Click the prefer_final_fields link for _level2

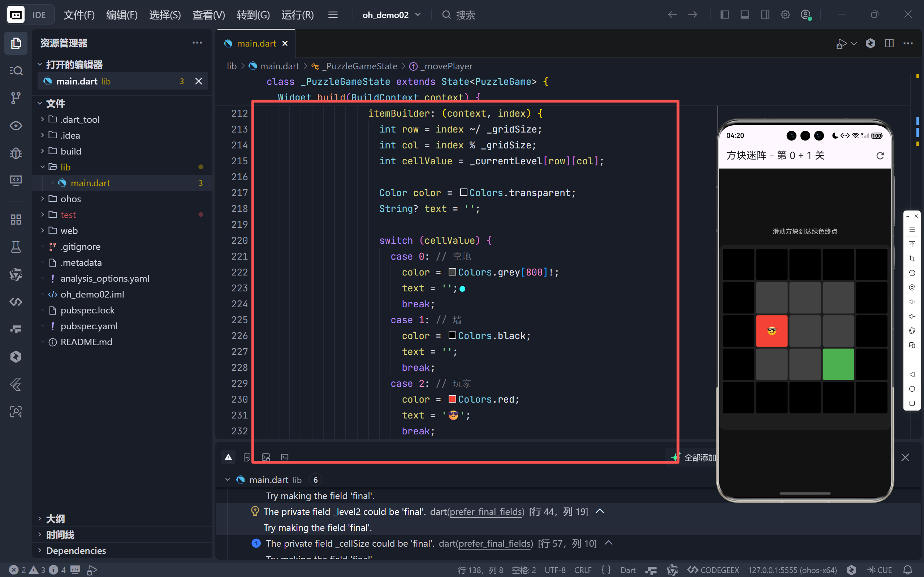point(485,512)
